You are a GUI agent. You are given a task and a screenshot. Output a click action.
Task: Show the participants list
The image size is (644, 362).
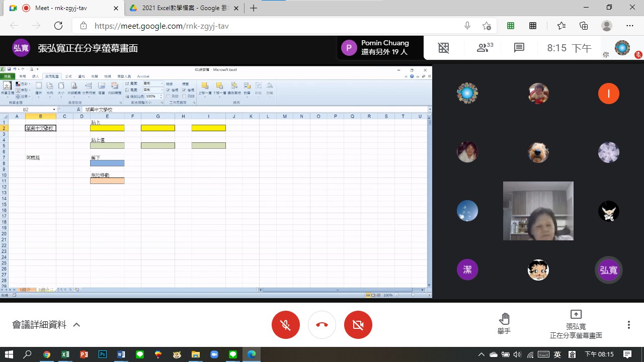(x=485, y=48)
